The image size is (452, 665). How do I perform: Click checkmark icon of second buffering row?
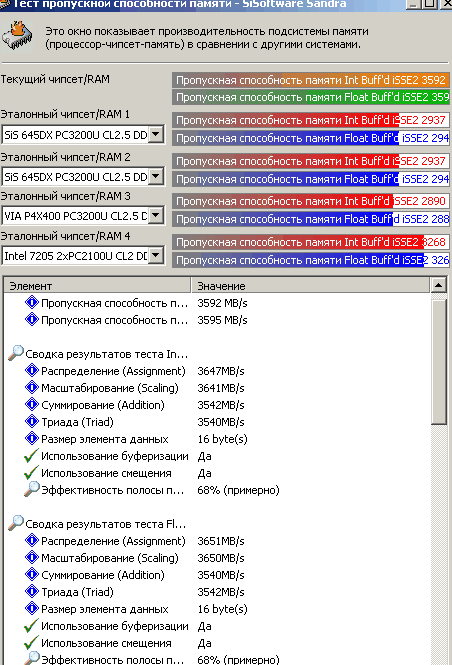[x=31, y=626]
